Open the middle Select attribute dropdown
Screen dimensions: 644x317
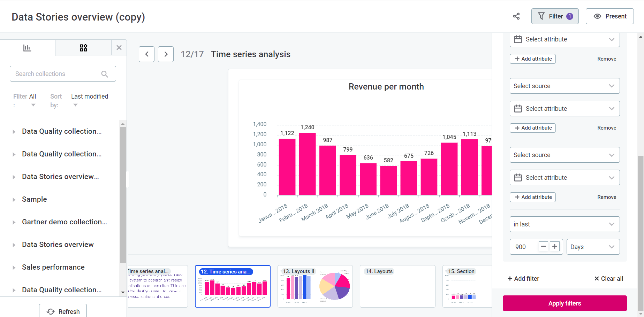click(x=565, y=109)
